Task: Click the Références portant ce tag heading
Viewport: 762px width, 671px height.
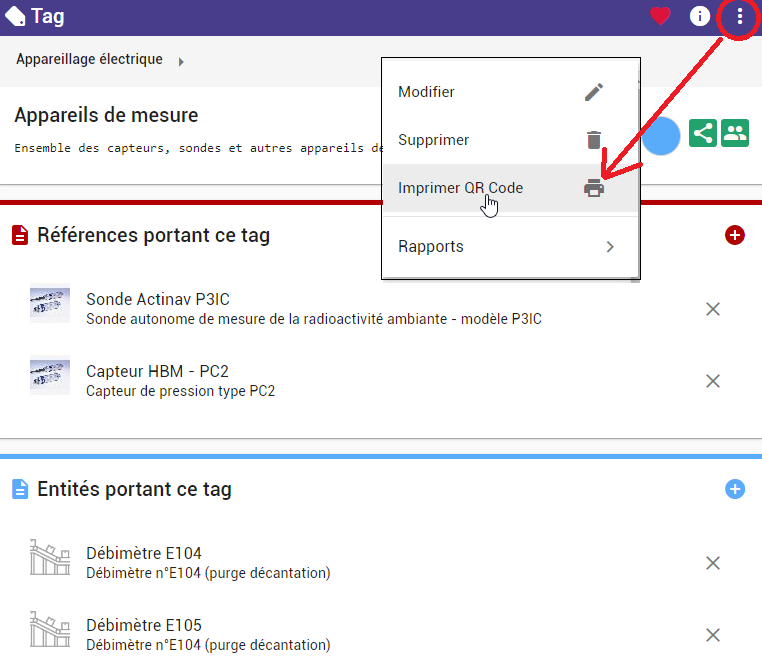Action: pyautogui.click(x=154, y=235)
